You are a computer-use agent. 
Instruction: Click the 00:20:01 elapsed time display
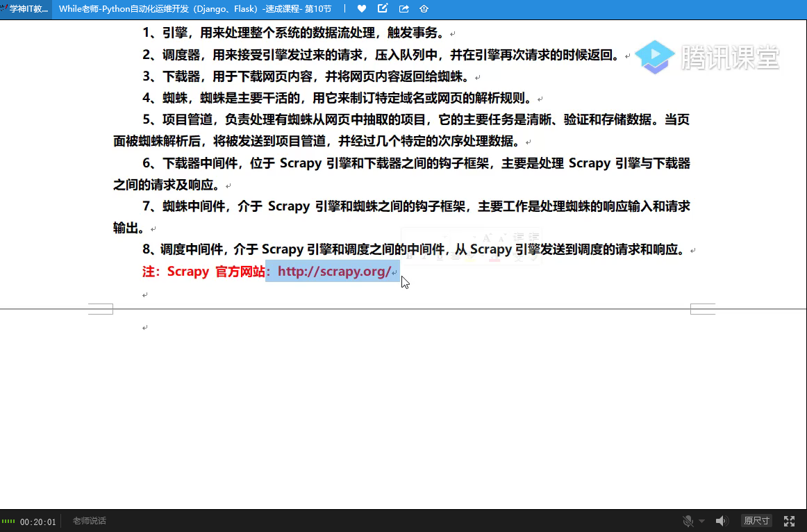point(38,522)
